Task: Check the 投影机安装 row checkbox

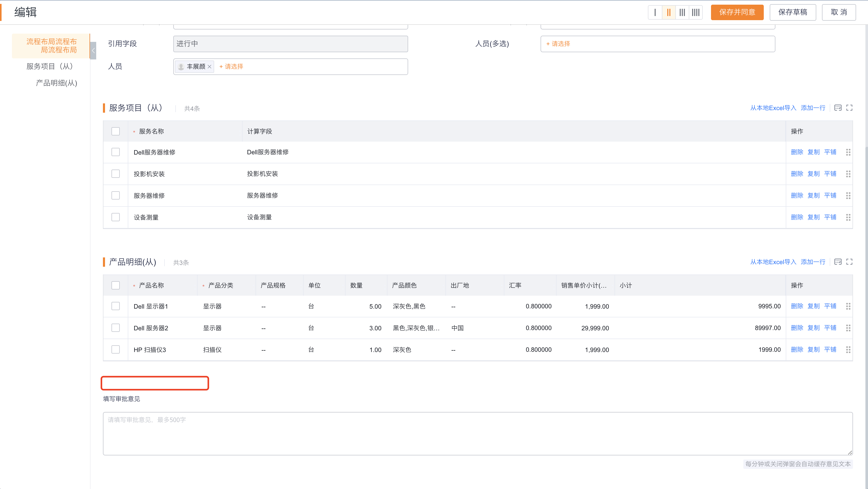Action: pyautogui.click(x=116, y=174)
